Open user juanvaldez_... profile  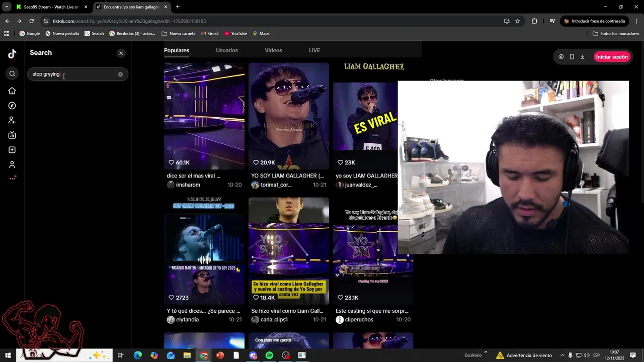361,185
